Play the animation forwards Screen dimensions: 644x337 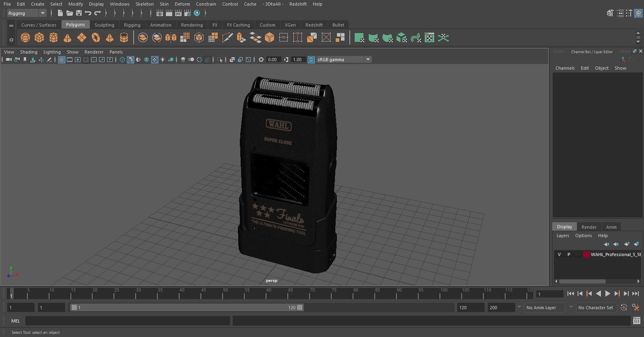608,294
